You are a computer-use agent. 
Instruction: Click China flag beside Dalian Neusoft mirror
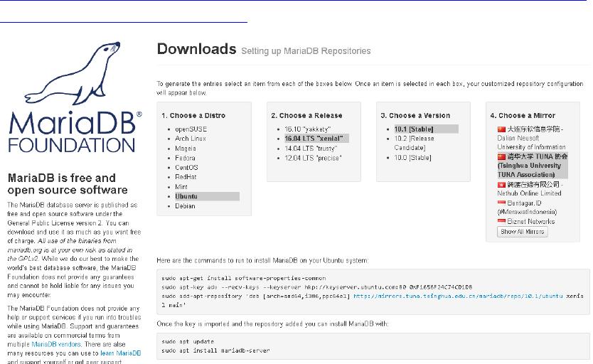pyautogui.click(x=501, y=129)
